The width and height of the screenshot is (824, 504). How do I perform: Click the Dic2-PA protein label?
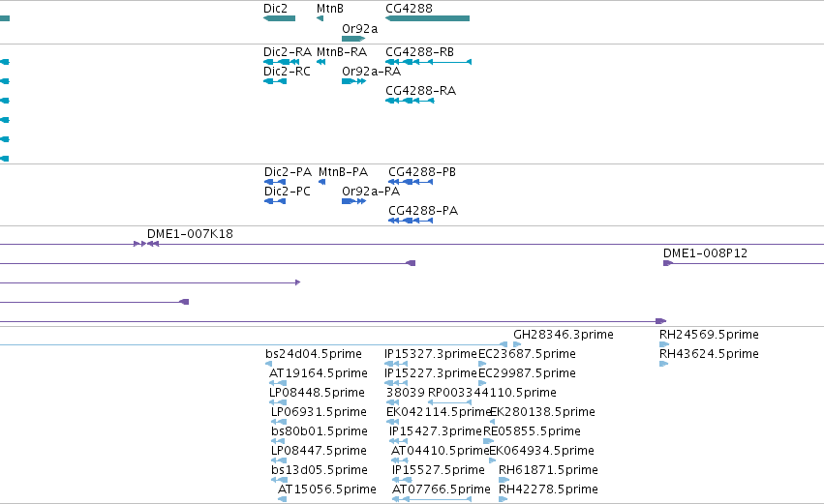pyautogui.click(x=288, y=172)
